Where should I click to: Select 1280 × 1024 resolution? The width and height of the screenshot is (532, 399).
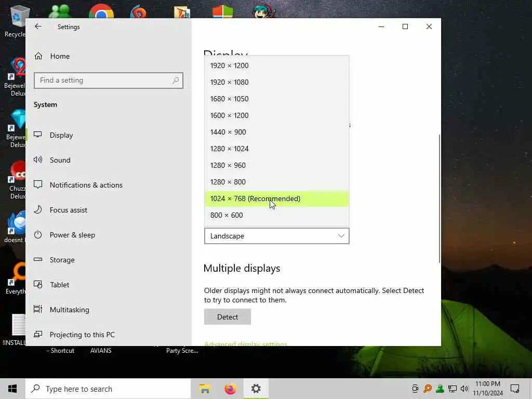coord(276,149)
